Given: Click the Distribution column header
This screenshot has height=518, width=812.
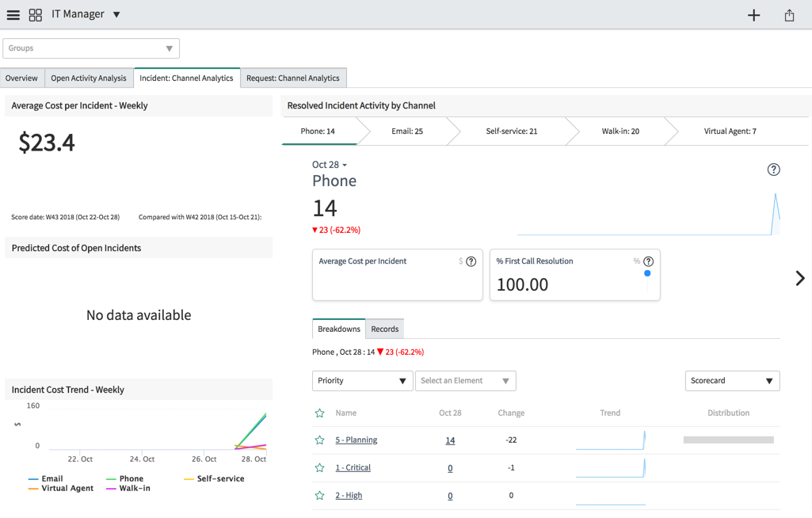Looking at the screenshot, I should tap(728, 413).
